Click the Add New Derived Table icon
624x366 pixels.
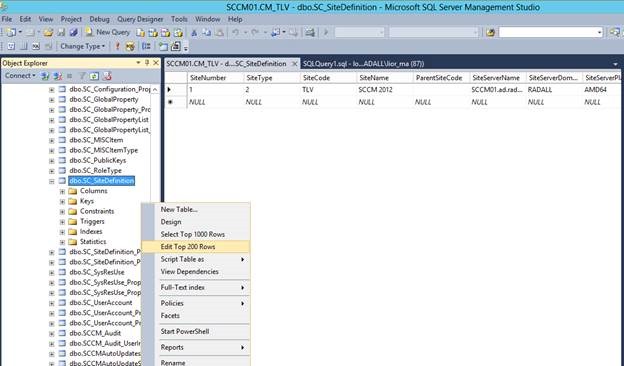(176, 47)
